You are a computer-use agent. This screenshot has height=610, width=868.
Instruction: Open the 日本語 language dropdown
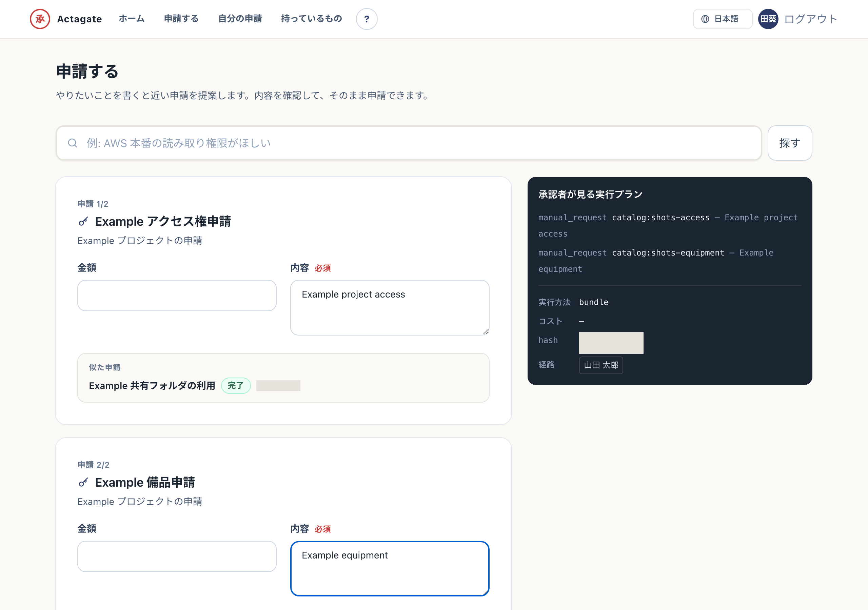pyautogui.click(x=722, y=19)
